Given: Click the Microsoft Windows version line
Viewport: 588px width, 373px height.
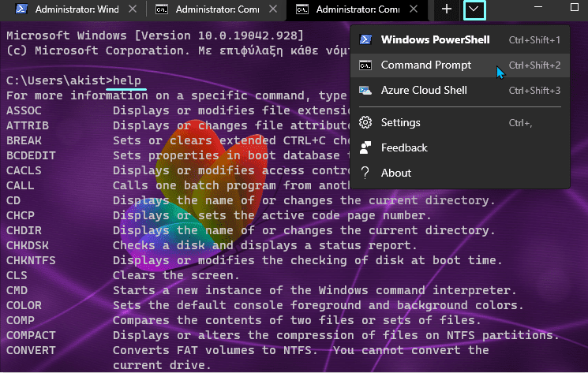Looking at the screenshot, I should click(x=155, y=35).
